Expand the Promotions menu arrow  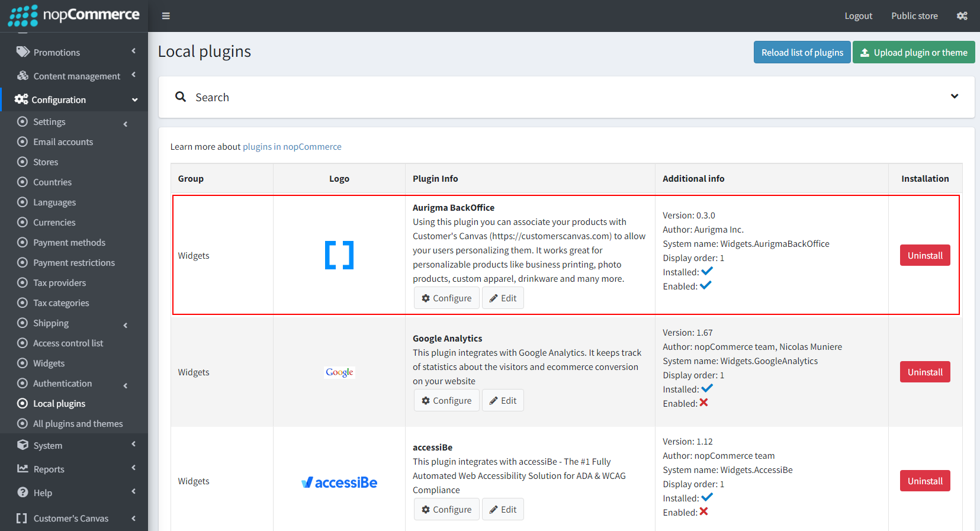click(x=134, y=52)
